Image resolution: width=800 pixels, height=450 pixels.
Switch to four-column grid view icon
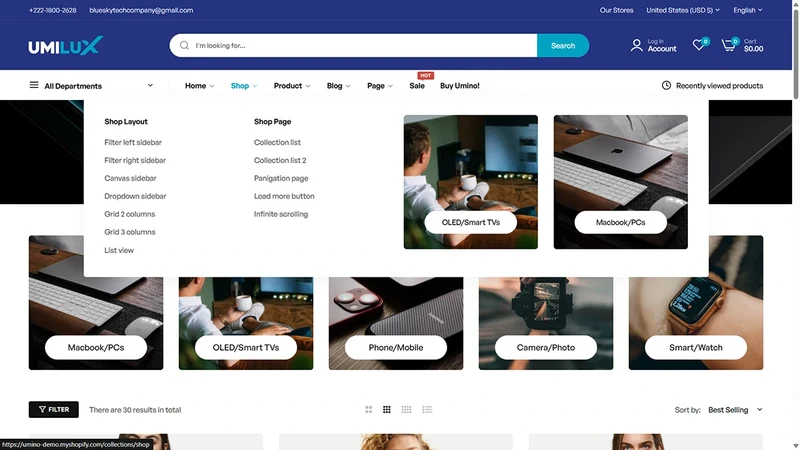[x=406, y=410]
